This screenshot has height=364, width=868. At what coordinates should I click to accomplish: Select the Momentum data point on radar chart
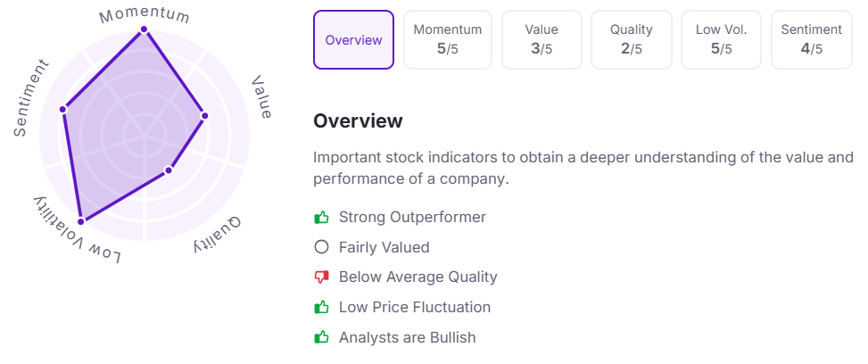tap(144, 29)
